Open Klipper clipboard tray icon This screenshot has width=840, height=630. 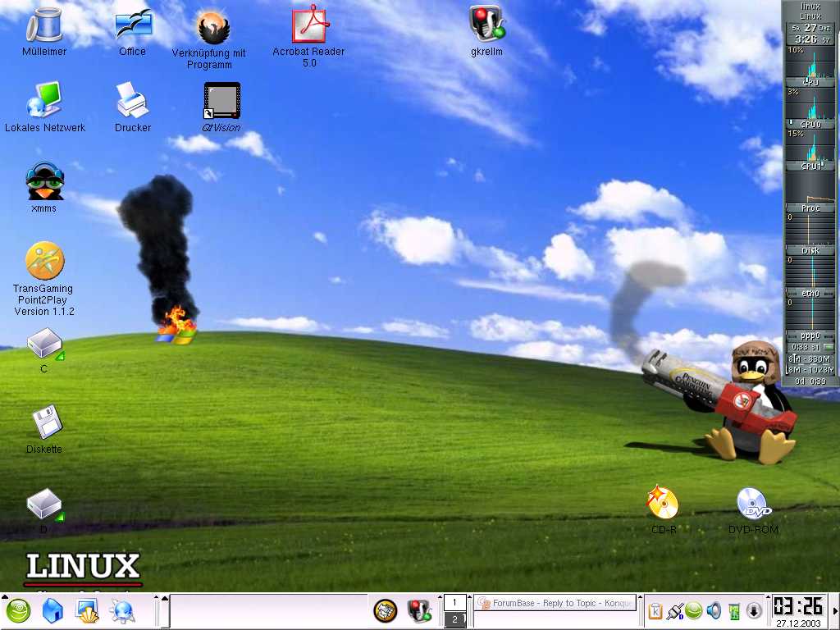click(x=655, y=610)
